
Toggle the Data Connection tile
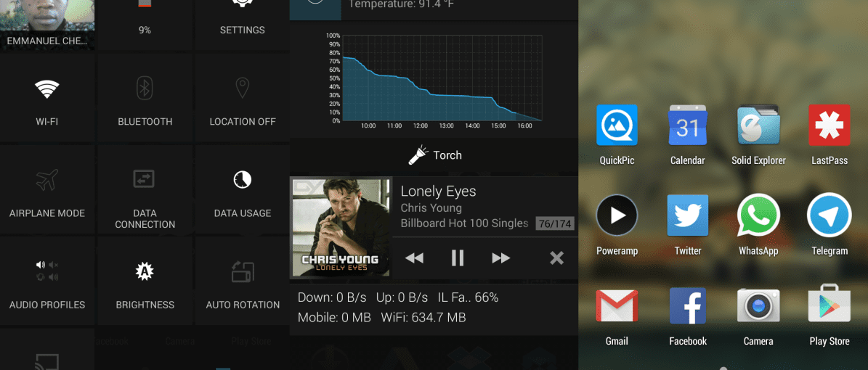pos(145,189)
